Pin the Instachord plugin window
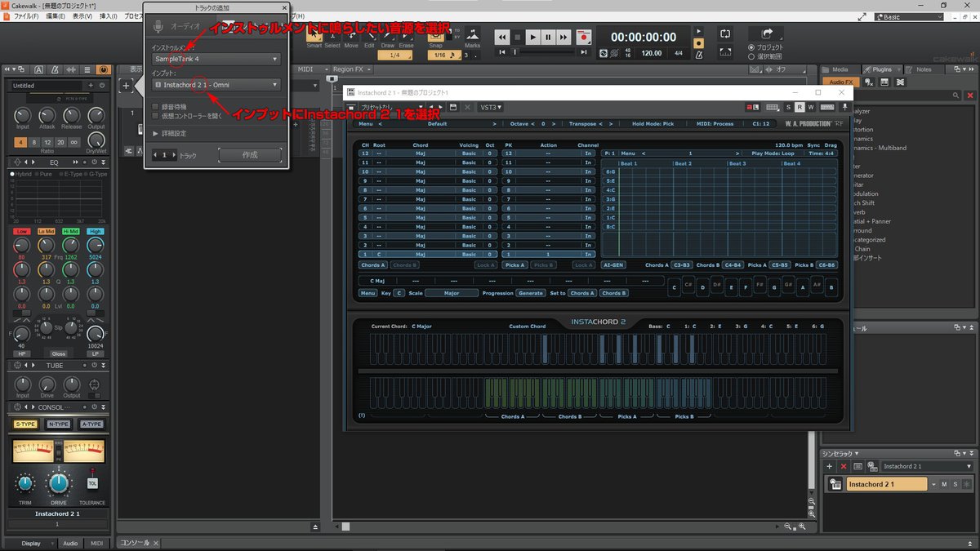 pyautogui.click(x=844, y=107)
